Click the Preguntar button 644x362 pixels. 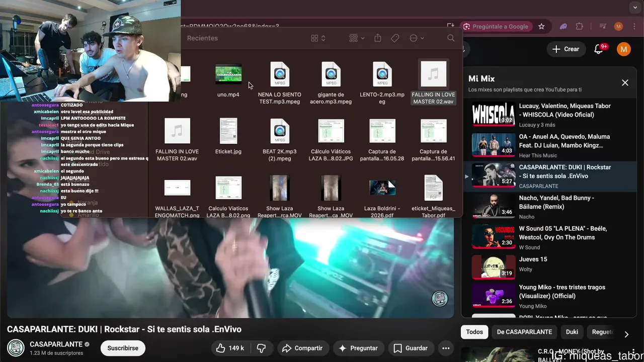[358, 348]
